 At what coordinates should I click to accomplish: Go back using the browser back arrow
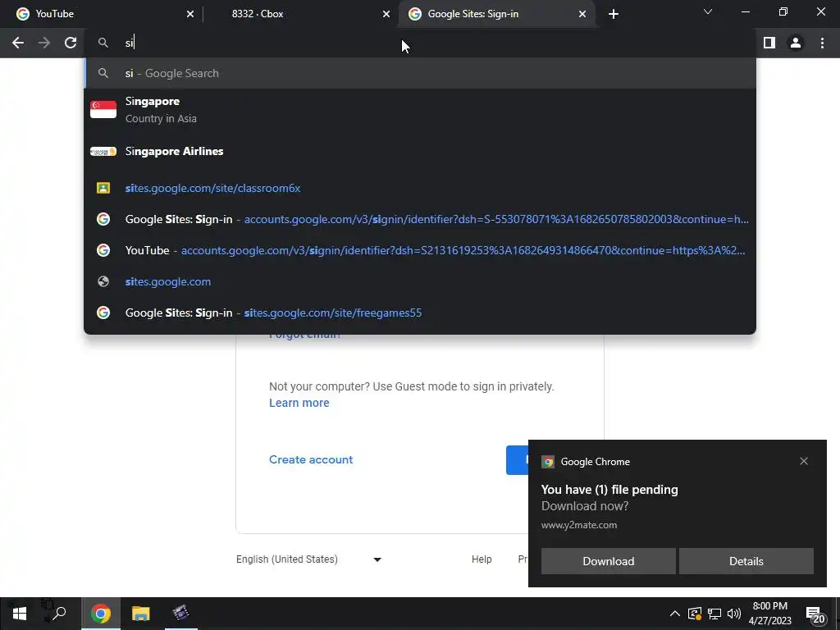click(18, 43)
